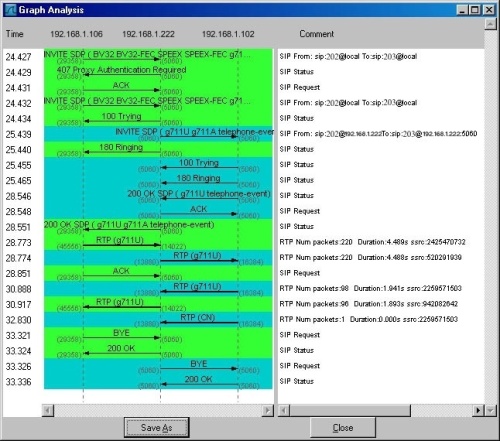500x441 pixels.
Task: Click the Comment column header
Action: 317,34
